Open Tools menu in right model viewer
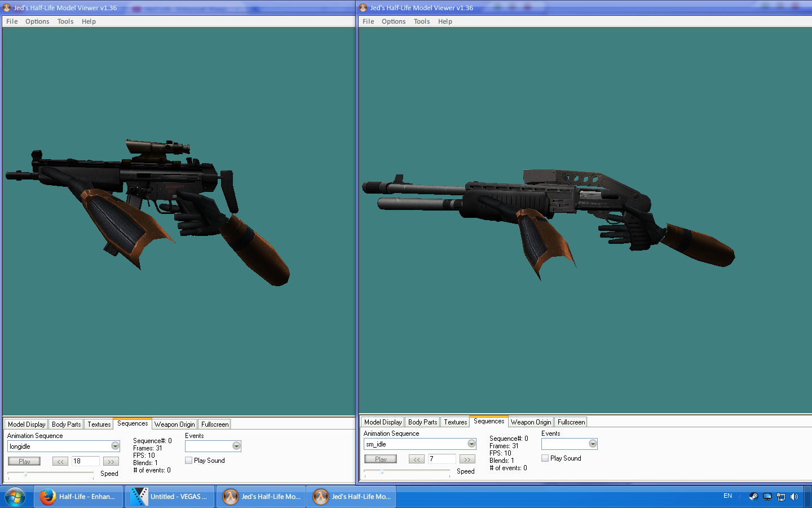812x508 pixels. tap(422, 21)
